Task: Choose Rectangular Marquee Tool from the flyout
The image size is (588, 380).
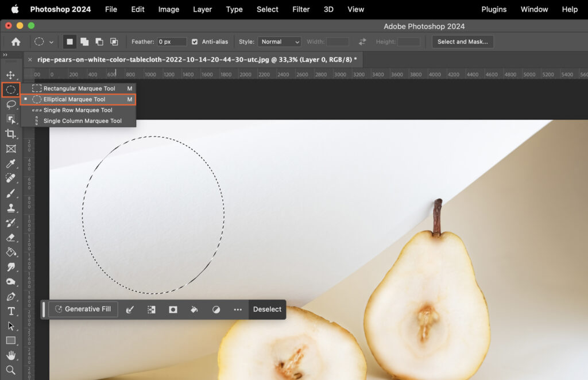Action: point(79,88)
